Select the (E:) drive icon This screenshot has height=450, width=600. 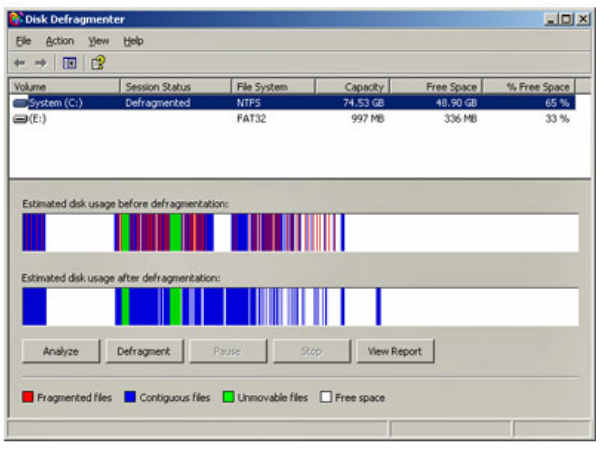[x=20, y=118]
